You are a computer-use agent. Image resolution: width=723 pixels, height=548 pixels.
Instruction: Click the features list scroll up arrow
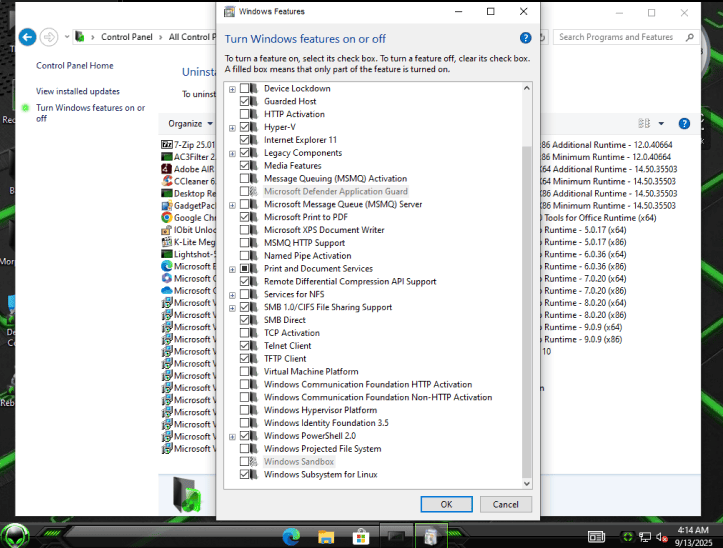coord(527,88)
